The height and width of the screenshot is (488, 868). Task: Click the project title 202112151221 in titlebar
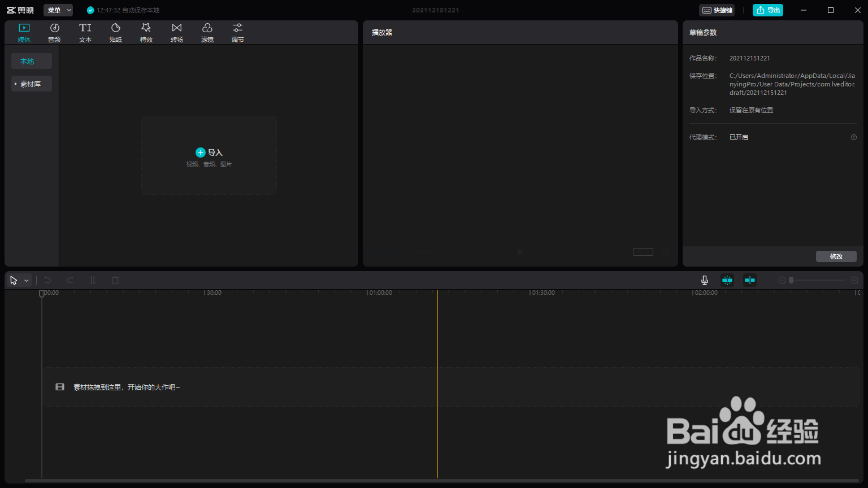(x=435, y=10)
